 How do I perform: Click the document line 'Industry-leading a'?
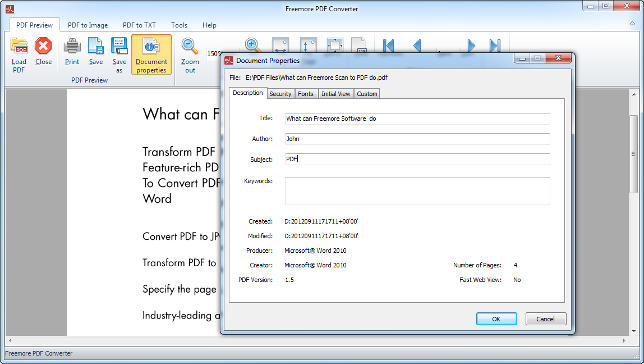(x=182, y=316)
